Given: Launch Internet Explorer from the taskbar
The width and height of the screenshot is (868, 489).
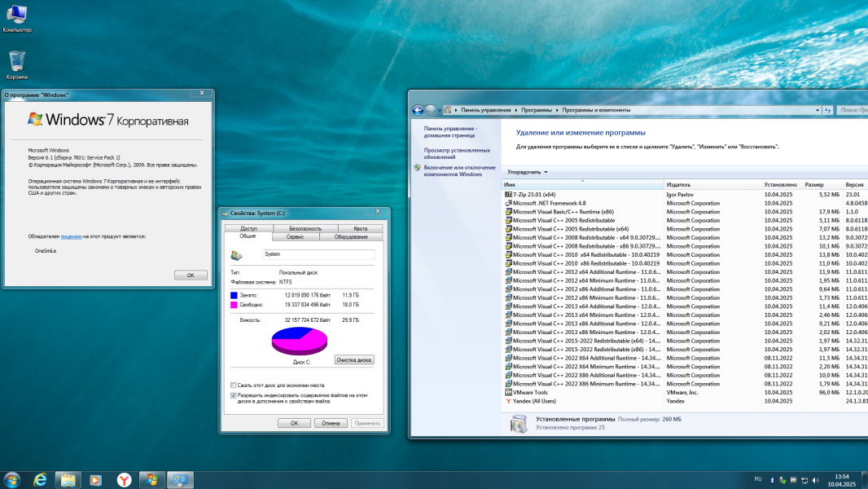Looking at the screenshot, I should [40, 479].
